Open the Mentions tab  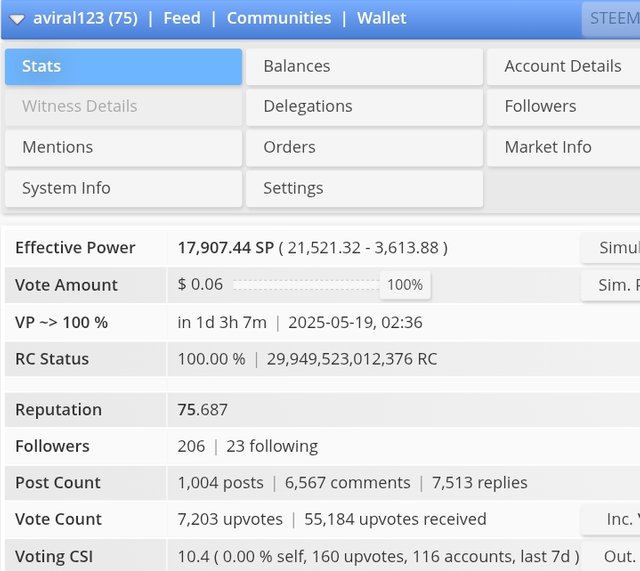[123, 147]
